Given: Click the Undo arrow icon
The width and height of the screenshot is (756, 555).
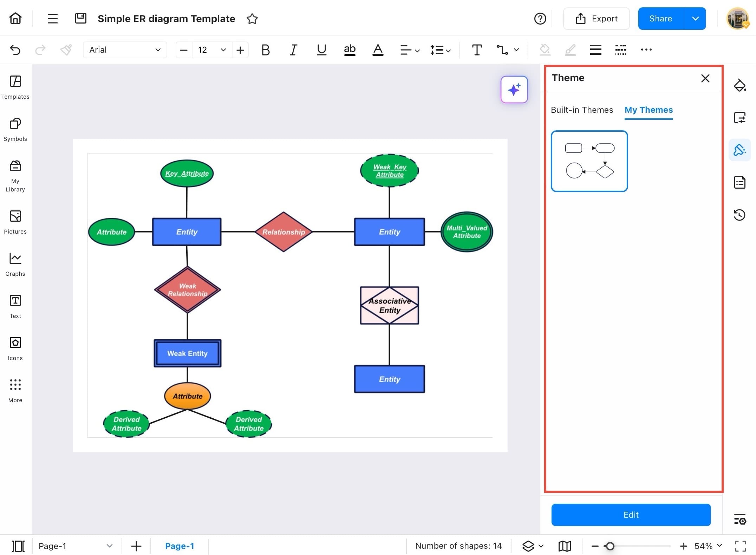Looking at the screenshot, I should point(15,50).
